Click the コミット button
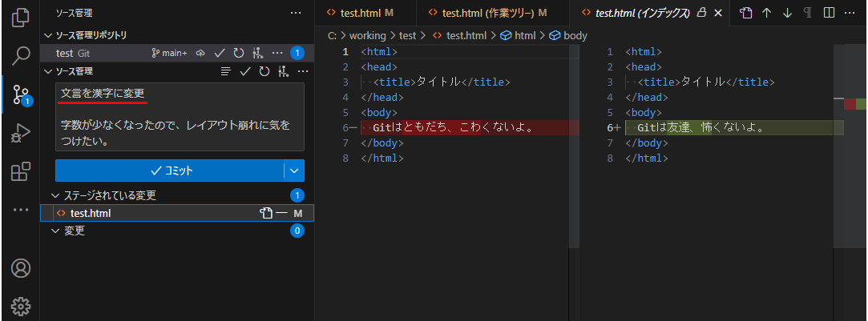 (x=169, y=171)
